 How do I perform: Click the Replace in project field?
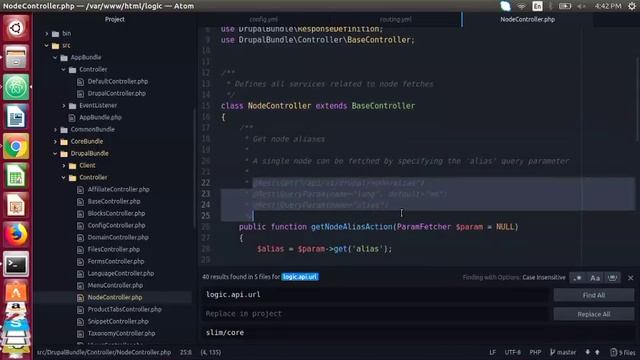coord(375,313)
